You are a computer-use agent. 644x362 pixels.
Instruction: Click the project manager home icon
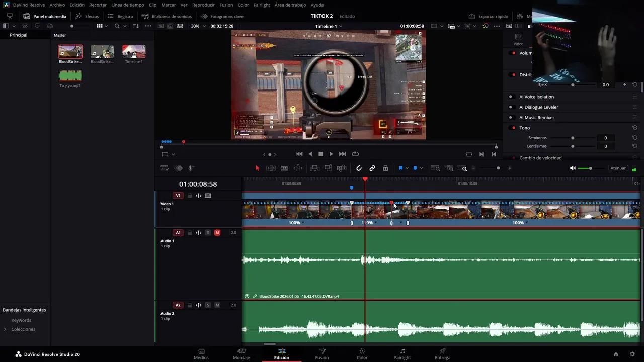616,354
